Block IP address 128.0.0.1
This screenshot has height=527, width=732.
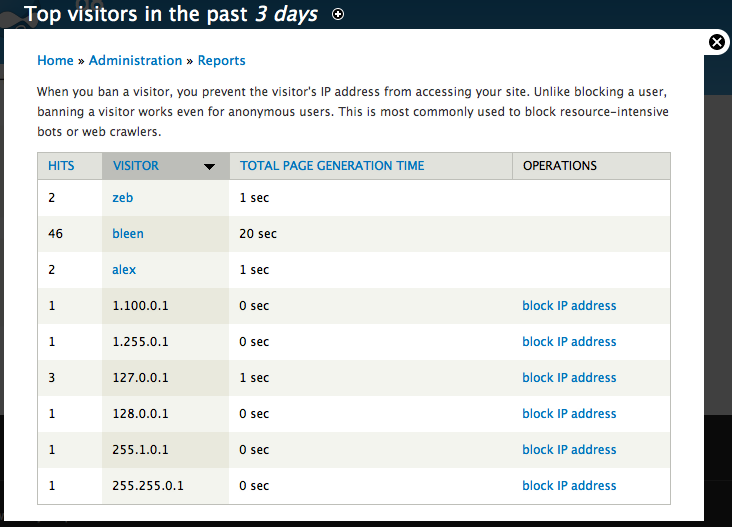[x=569, y=414]
